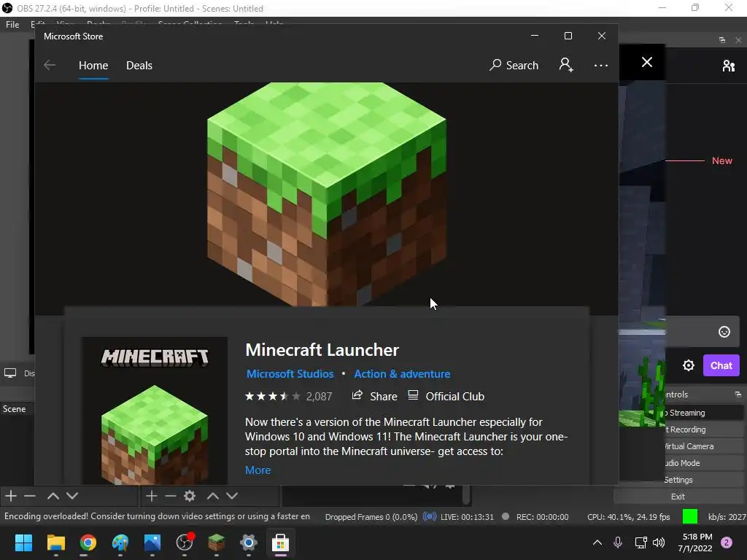Open the Search box in Microsoft Store
The image size is (747, 560).
(514, 65)
